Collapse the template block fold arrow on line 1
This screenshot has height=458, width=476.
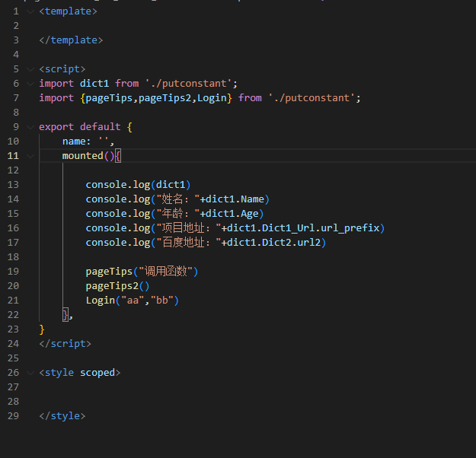point(30,11)
